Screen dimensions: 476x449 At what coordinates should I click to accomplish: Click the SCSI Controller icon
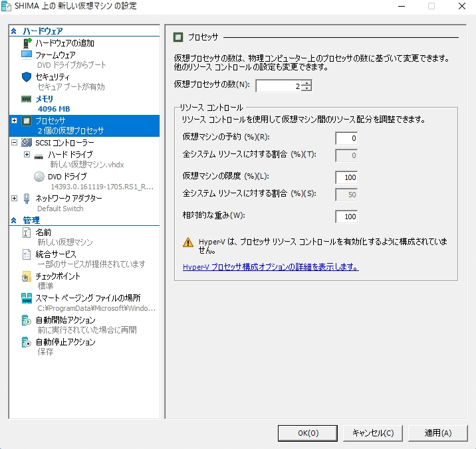pos(27,142)
